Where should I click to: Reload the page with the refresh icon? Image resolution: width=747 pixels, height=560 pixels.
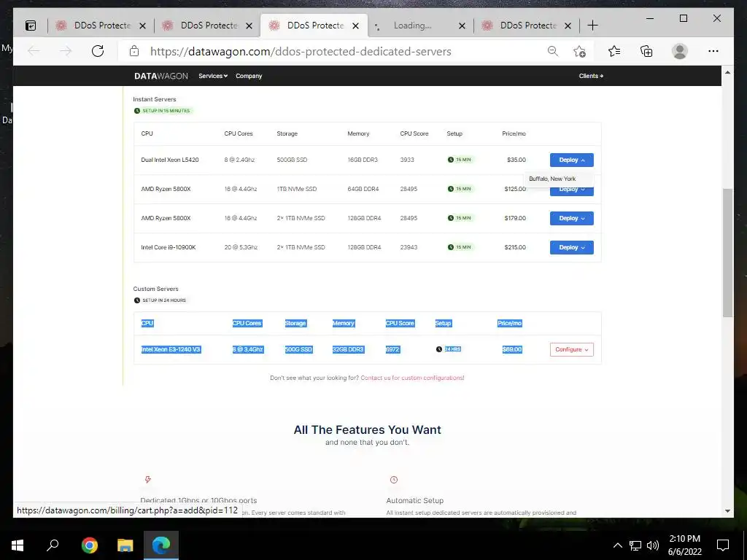tap(98, 51)
